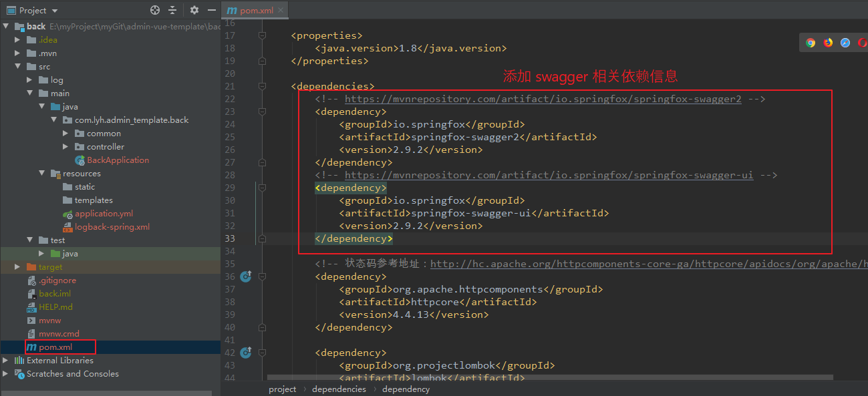
Task: Fold the dependencies block at line 21
Action: point(262,86)
